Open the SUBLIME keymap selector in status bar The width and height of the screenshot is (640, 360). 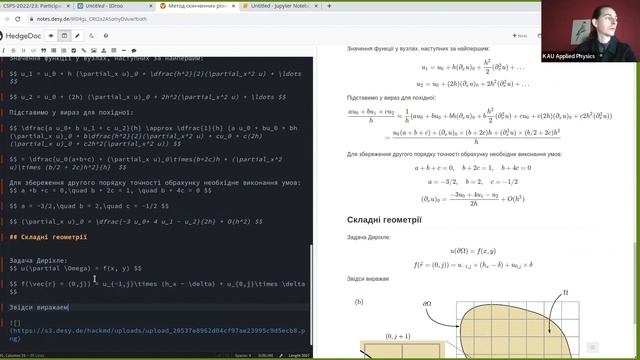tap(265, 356)
